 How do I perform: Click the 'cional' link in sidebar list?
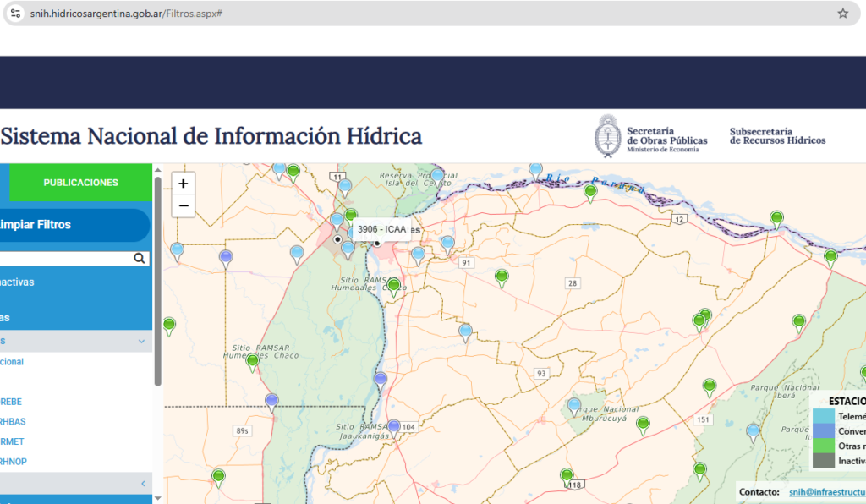[12, 362]
